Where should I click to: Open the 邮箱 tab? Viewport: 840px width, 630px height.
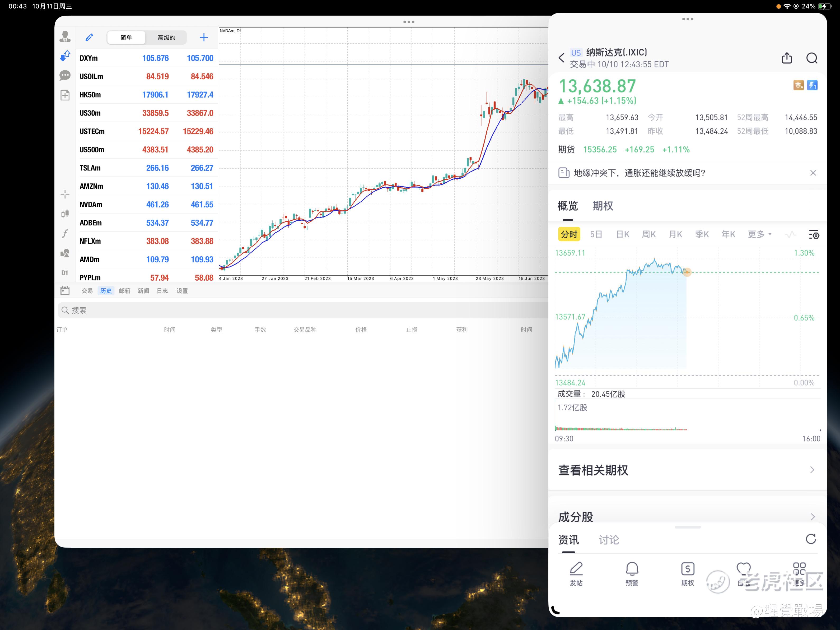click(125, 291)
